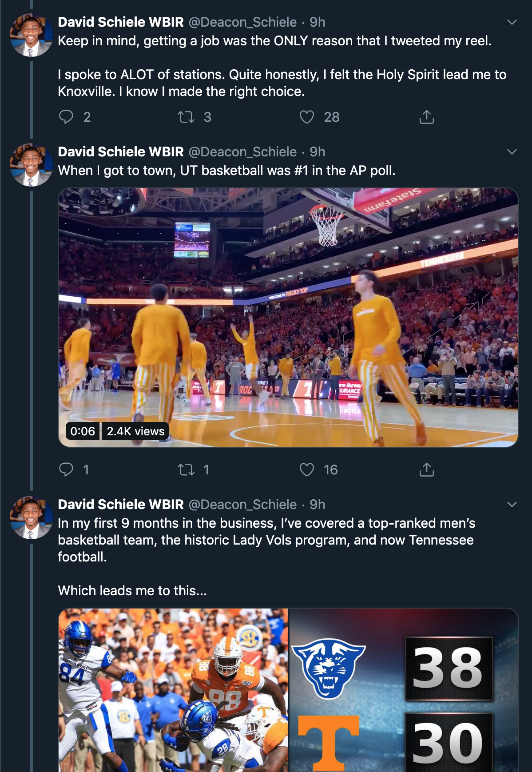Retweet the UT basketball video tweet

coord(186,470)
